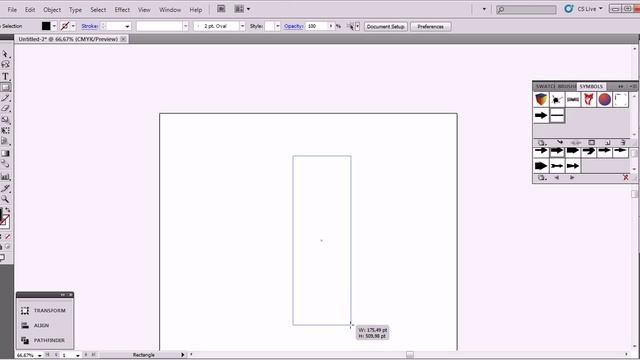Open the fill color dropdown arrow
The width and height of the screenshot is (640, 360).
pos(54,26)
